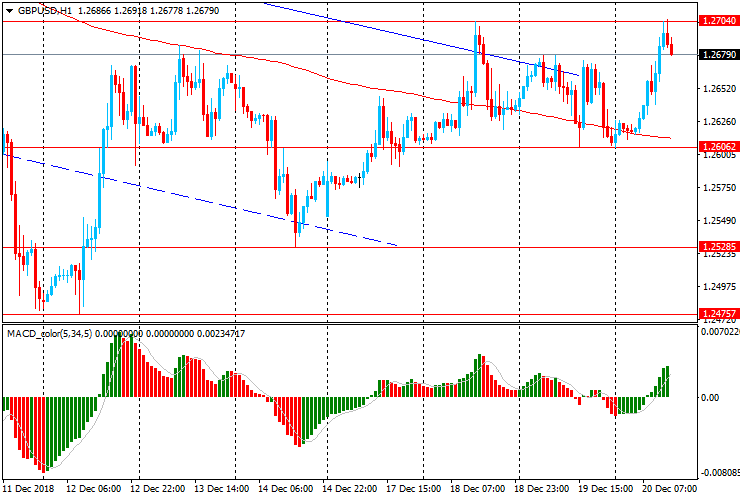Click the 1.26062 red support level label
The height and width of the screenshot is (500, 740).
click(x=718, y=147)
